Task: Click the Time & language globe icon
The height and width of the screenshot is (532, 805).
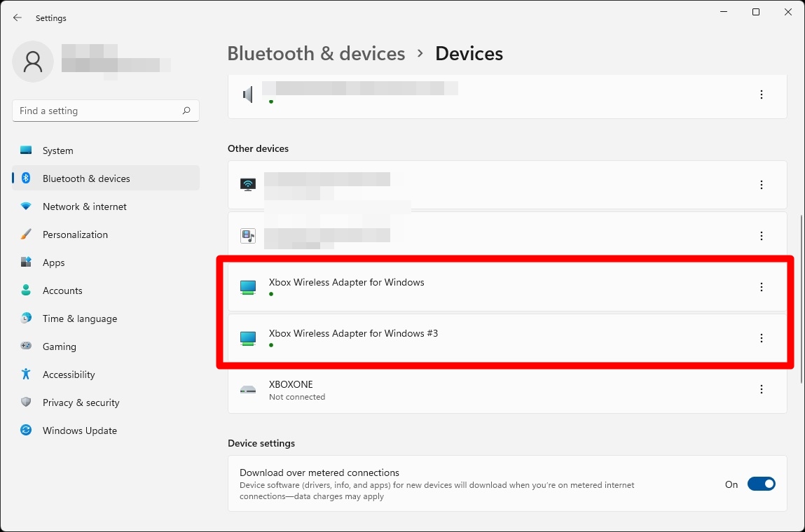Action: pyautogui.click(x=26, y=318)
